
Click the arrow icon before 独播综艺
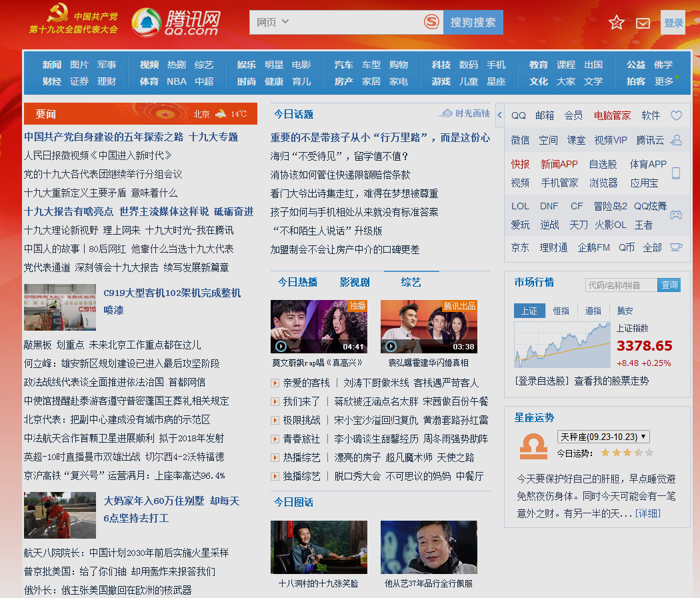tap(275, 477)
